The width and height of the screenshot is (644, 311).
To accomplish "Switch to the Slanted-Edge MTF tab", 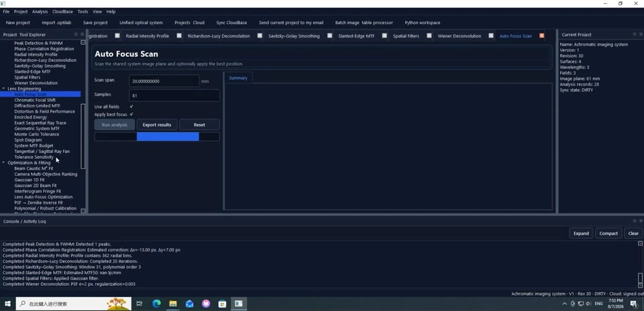I will coord(356,36).
